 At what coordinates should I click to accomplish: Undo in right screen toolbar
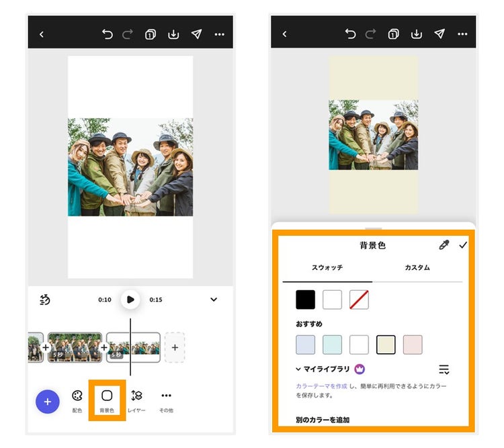(350, 34)
